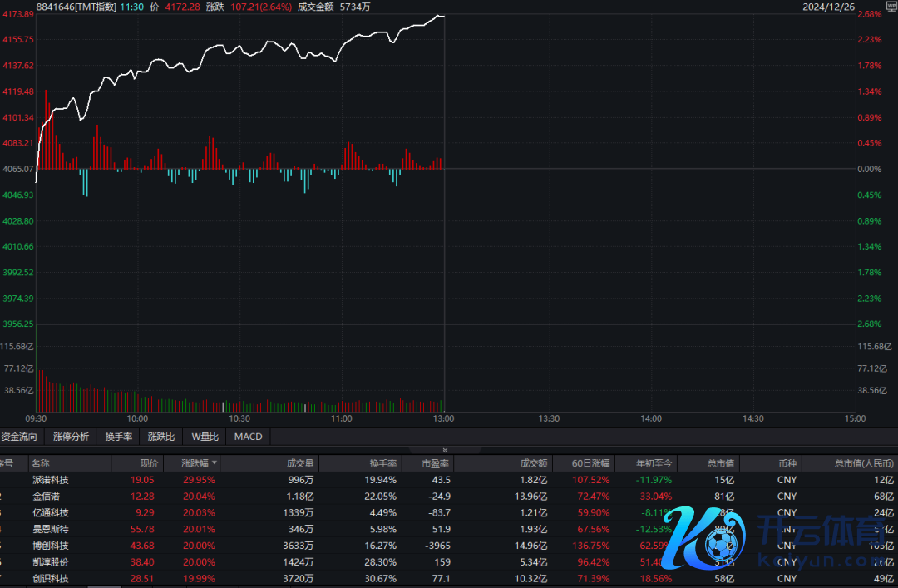Switch to the 涨停分析 tab
898x588 pixels.
[71, 437]
